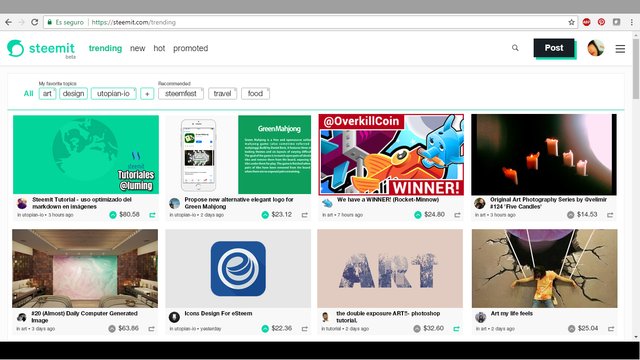Filter by the design topic tag

click(73, 93)
